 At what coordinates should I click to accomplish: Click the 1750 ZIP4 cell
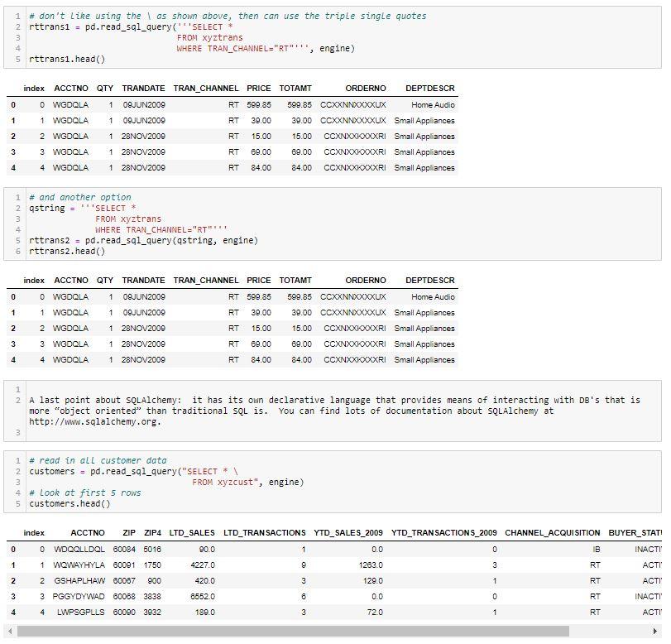152,565
